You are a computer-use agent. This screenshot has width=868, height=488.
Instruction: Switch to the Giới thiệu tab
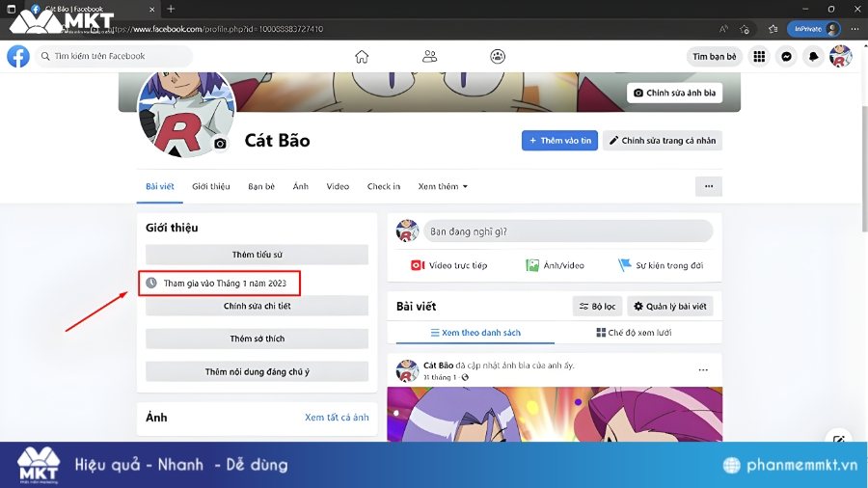coord(211,186)
